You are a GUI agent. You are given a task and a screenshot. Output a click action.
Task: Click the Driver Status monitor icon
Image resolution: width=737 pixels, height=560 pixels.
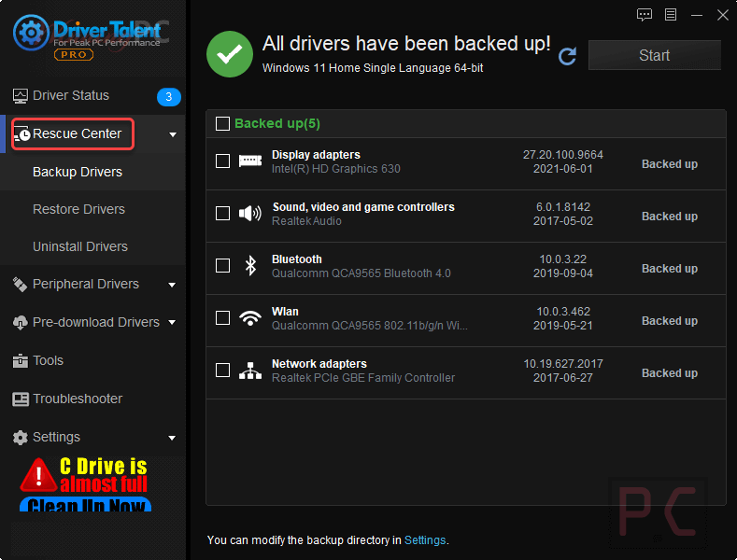click(21, 96)
